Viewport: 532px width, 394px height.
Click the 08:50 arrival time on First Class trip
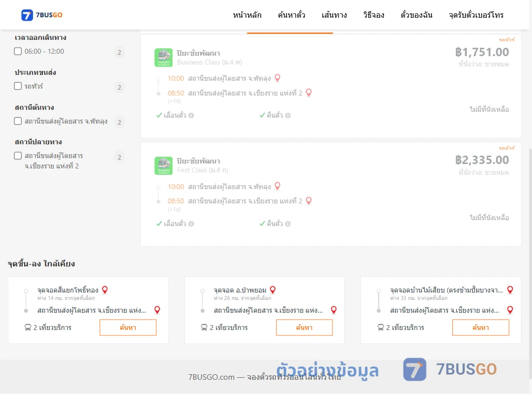176,201
